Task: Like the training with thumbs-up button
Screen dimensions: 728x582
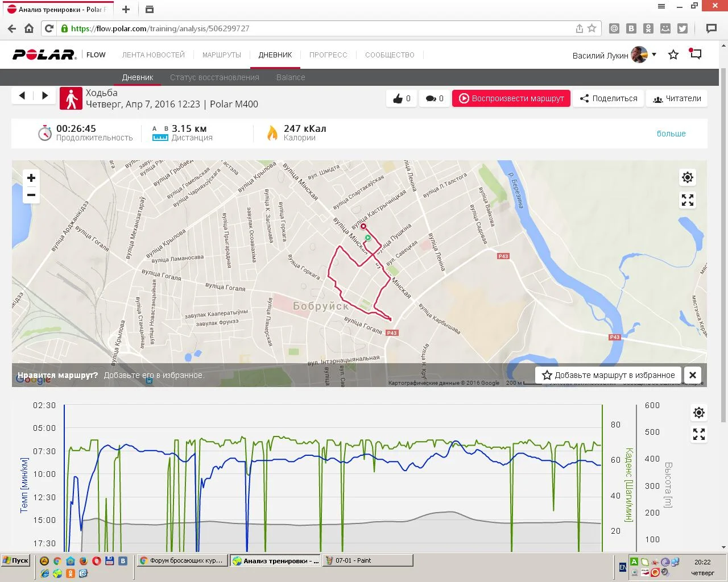Action: click(x=402, y=98)
